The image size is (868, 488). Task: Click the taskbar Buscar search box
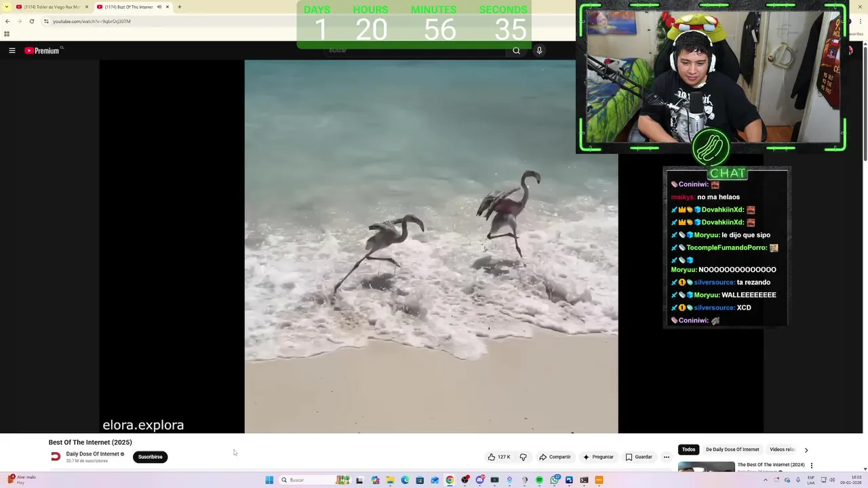(x=315, y=480)
